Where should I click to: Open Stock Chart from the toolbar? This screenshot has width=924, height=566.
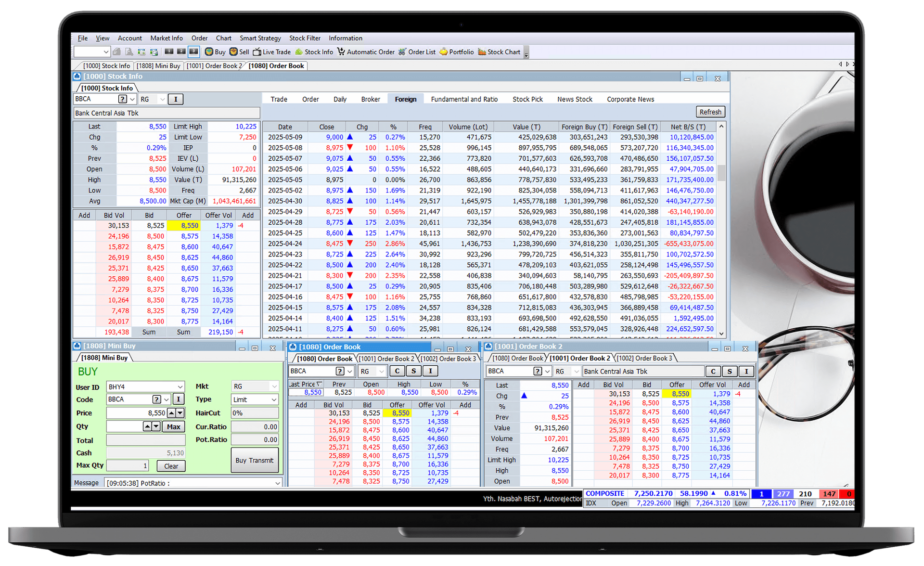(482, 52)
